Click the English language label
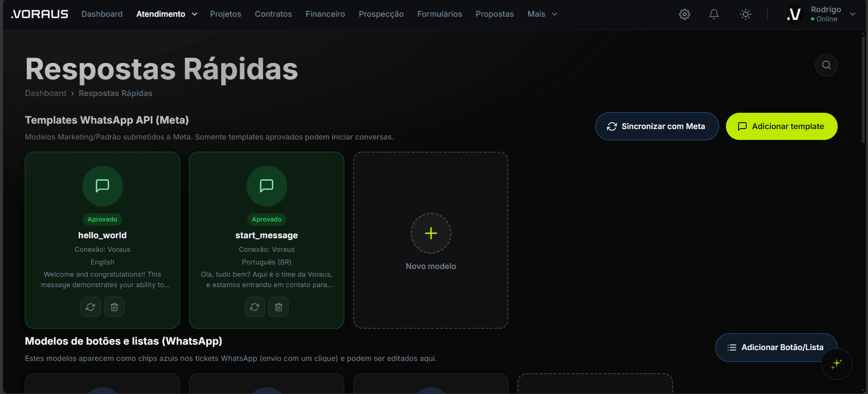Screen dimensions: 868x394 click(x=103, y=262)
